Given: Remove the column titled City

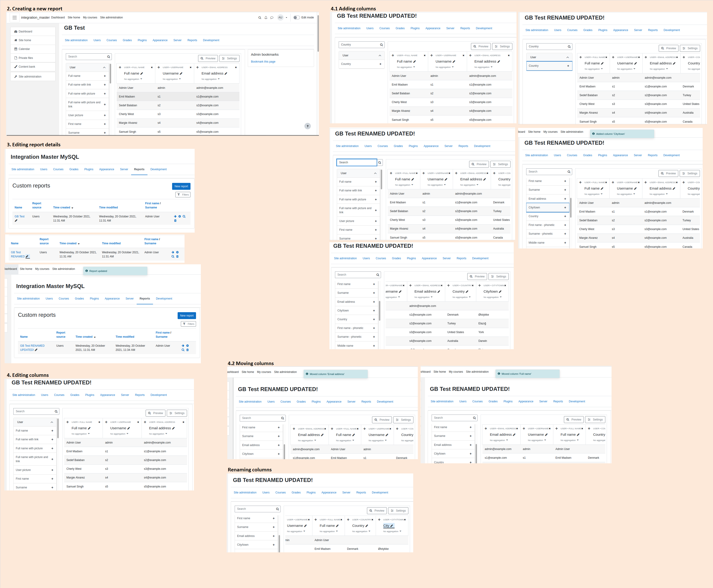Looking at the screenshot, I should [405, 520].
